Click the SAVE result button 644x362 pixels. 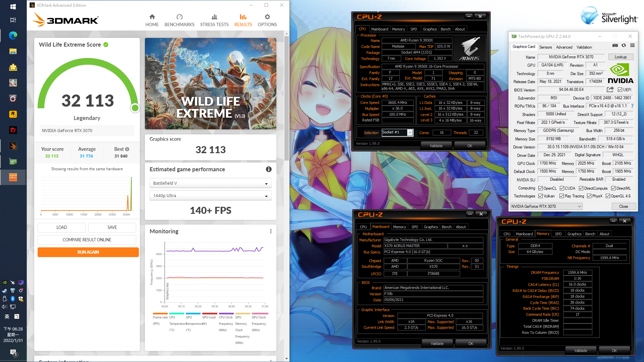(112, 227)
